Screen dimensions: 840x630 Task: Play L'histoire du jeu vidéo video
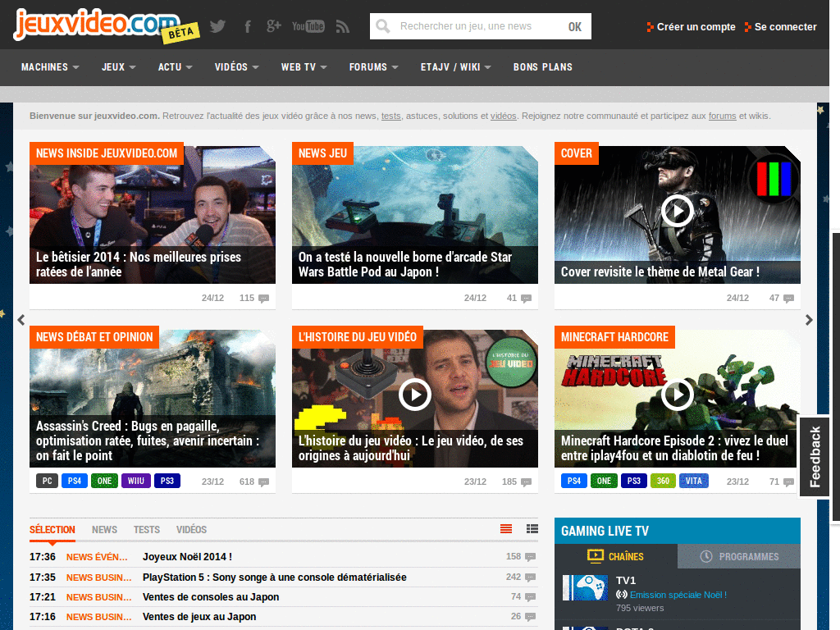414,395
